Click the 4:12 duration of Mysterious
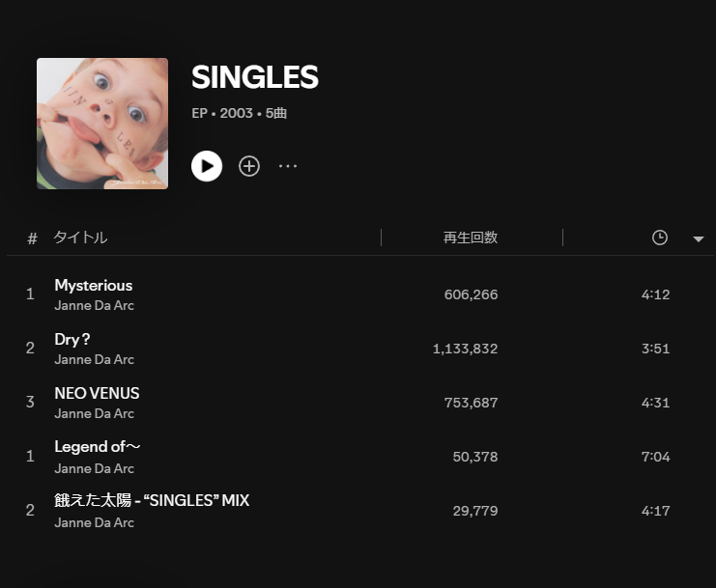The image size is (716, 588). click(655, 294)
